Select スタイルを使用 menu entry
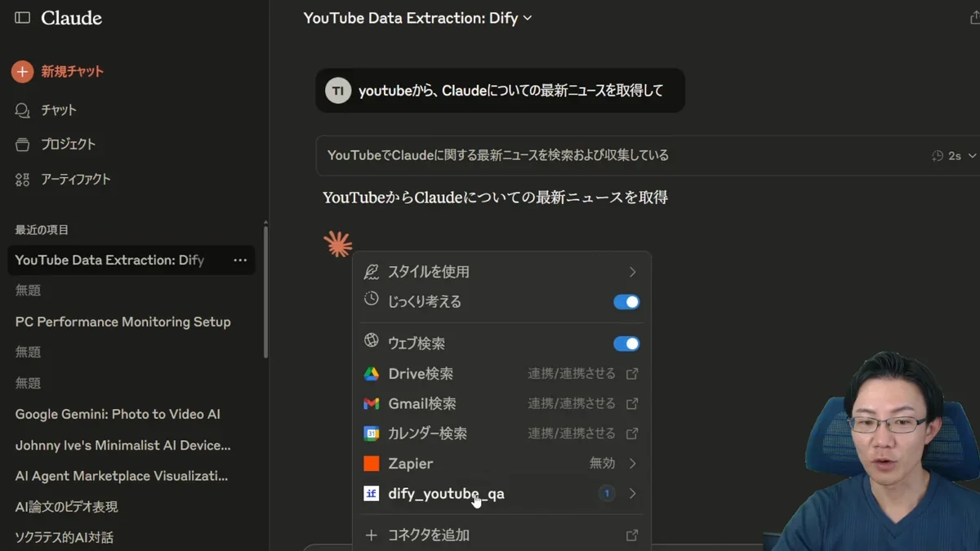 (x=501, y=272)
